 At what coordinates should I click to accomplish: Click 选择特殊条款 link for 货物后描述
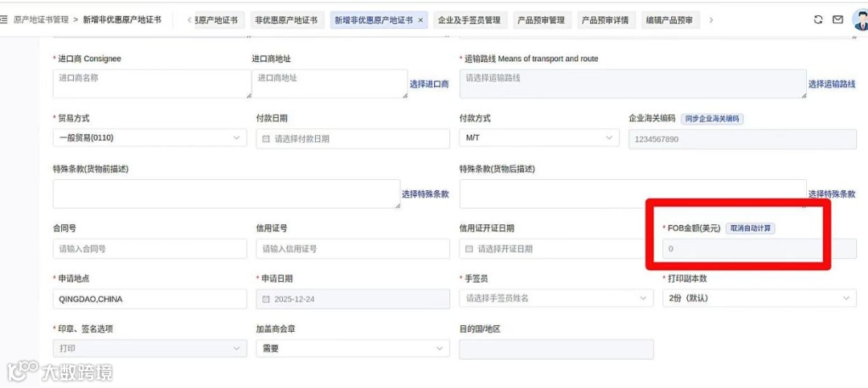832,194
